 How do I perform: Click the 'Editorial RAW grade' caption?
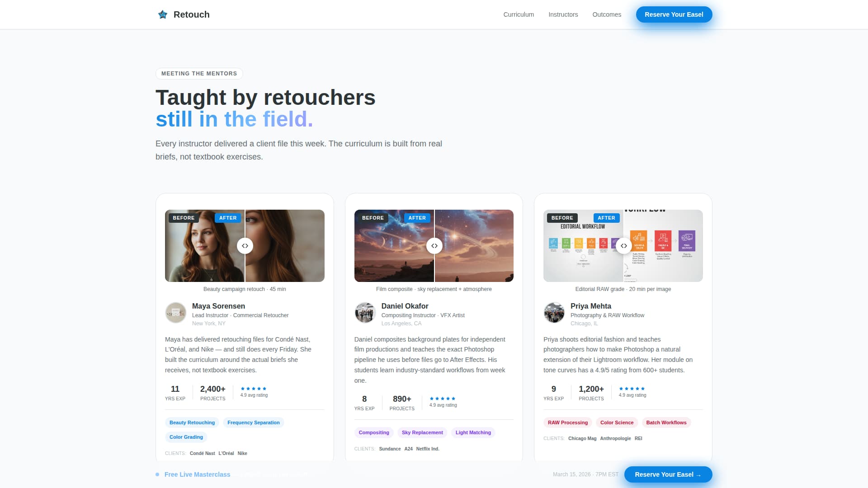point(623,289)
